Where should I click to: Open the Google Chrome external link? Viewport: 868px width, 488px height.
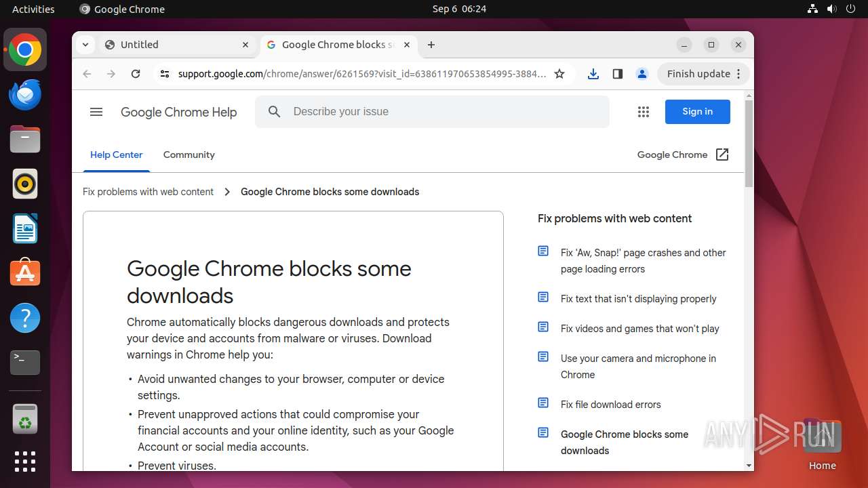tap(683, 155)
